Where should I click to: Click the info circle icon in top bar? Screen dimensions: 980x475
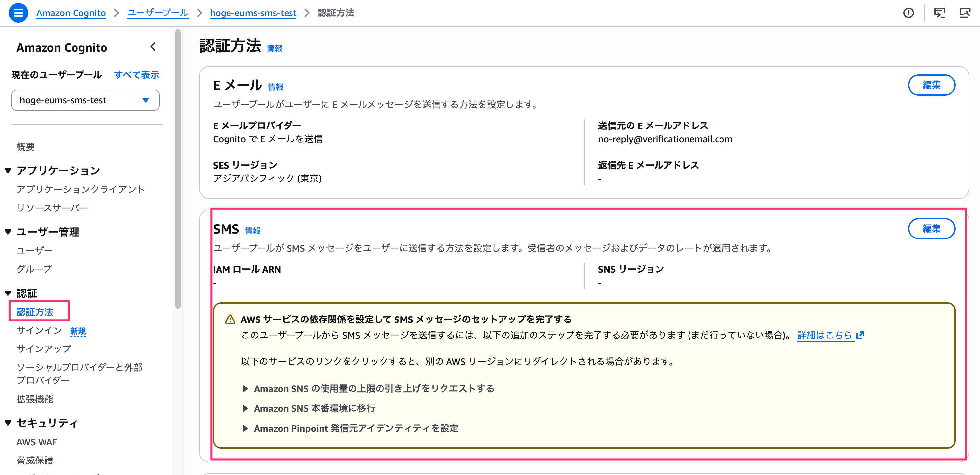pos(908,13)
